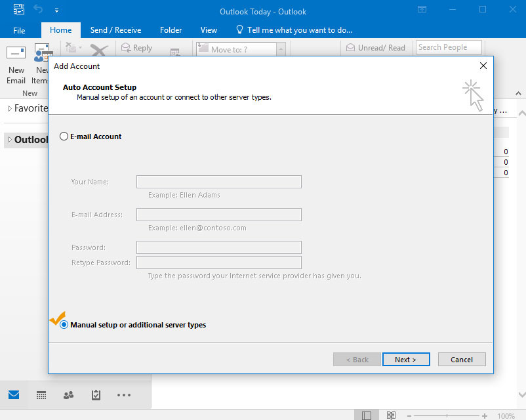This screenshot has width=526, height=420.
Task: Open the View ribbon tab
Action: click(x=209, y=30)
